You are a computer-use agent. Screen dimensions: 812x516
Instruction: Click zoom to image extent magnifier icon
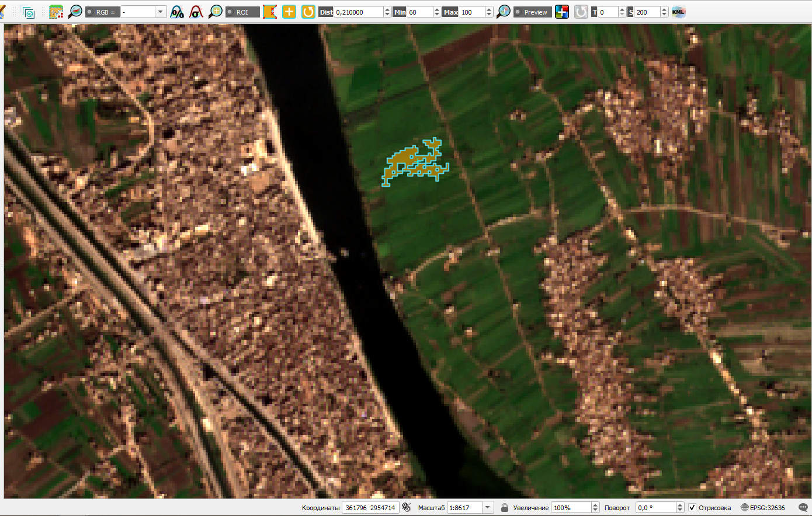(x=75, y=12)
